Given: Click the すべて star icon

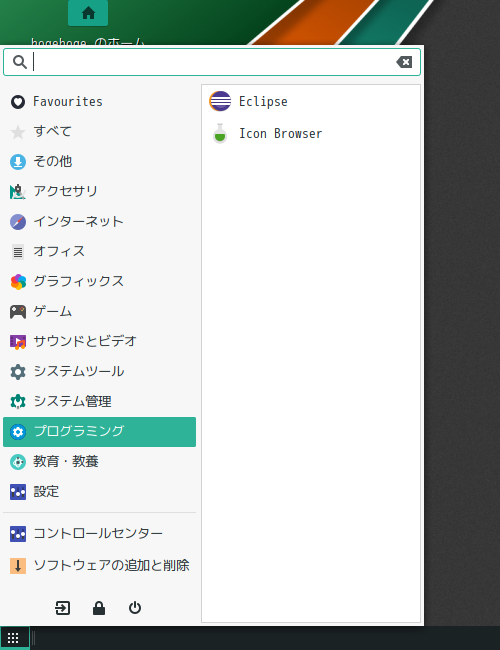Looking at the screenshot, I should click(18, 132).
